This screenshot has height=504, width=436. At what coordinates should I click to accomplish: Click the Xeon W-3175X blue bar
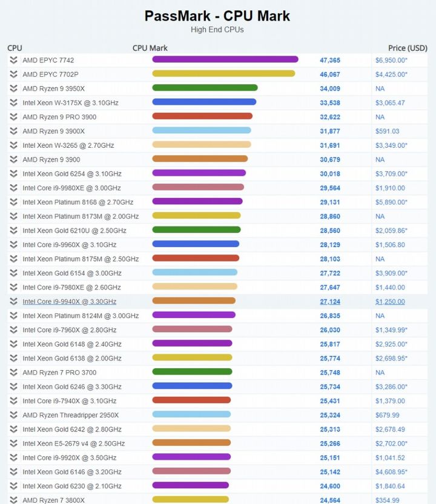(x=204, y=102)
